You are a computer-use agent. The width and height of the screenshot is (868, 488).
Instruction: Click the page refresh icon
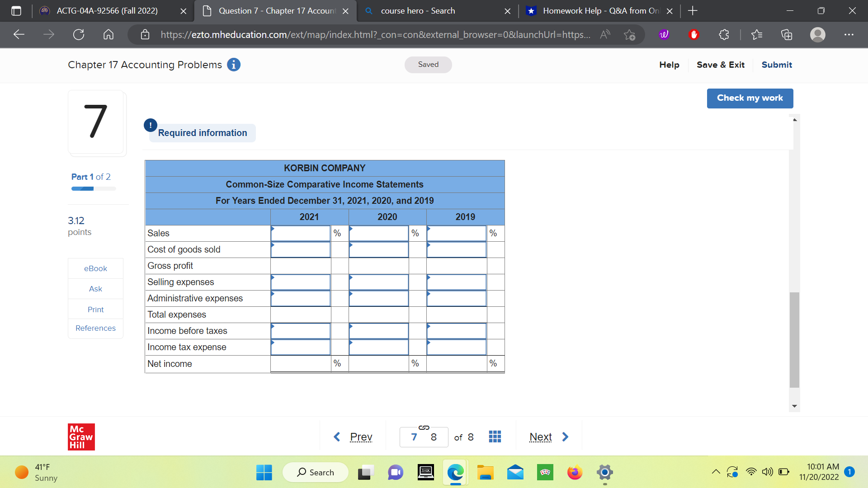(x=79, y=34)
